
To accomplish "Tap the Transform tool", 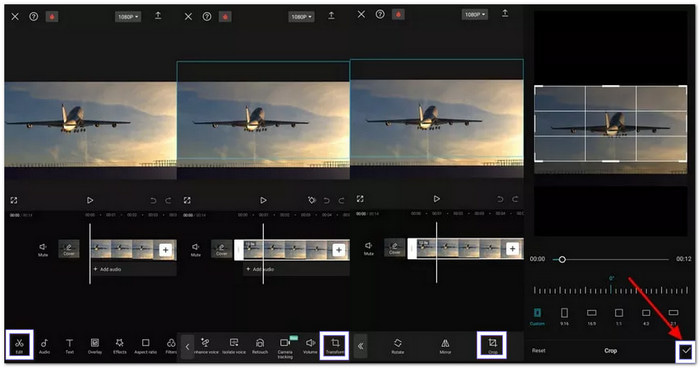I will click(x=335, y=346).
